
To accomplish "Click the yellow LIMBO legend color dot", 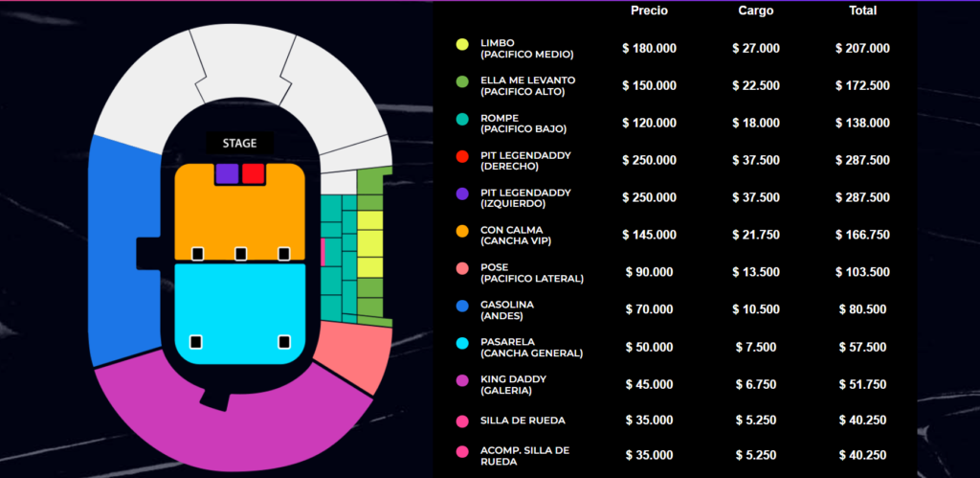I will pos(462,44).
